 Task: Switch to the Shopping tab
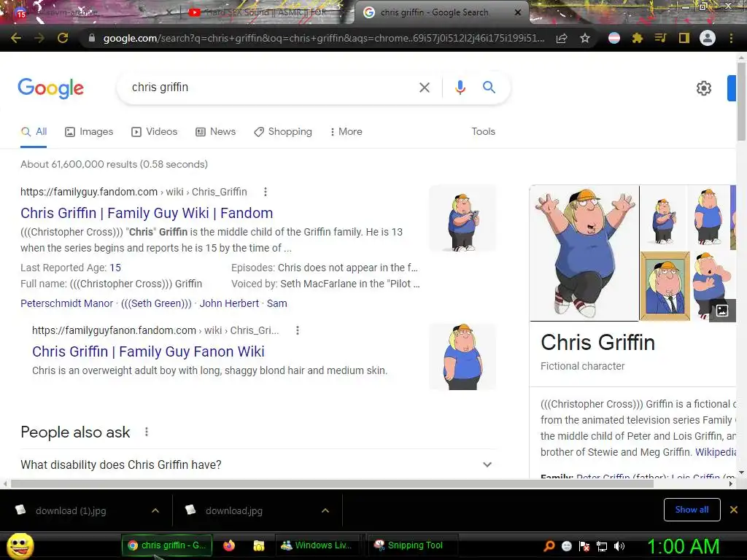[283, 132]
